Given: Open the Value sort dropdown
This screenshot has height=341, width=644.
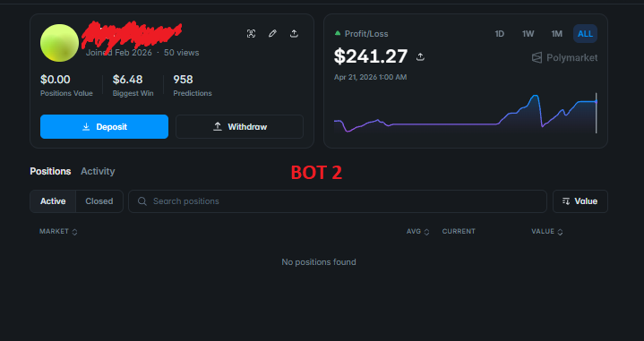Looking at the screenshot, I should (580, 201).
